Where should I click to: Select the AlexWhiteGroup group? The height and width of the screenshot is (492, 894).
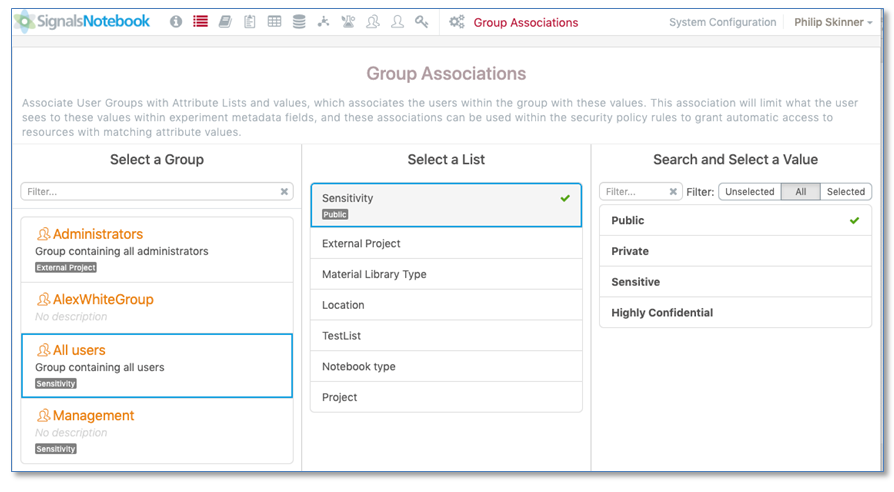coord(102,299)
